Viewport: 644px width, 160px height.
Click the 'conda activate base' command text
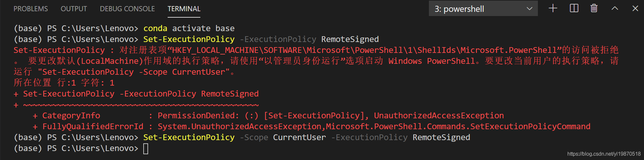click(189, 29)
